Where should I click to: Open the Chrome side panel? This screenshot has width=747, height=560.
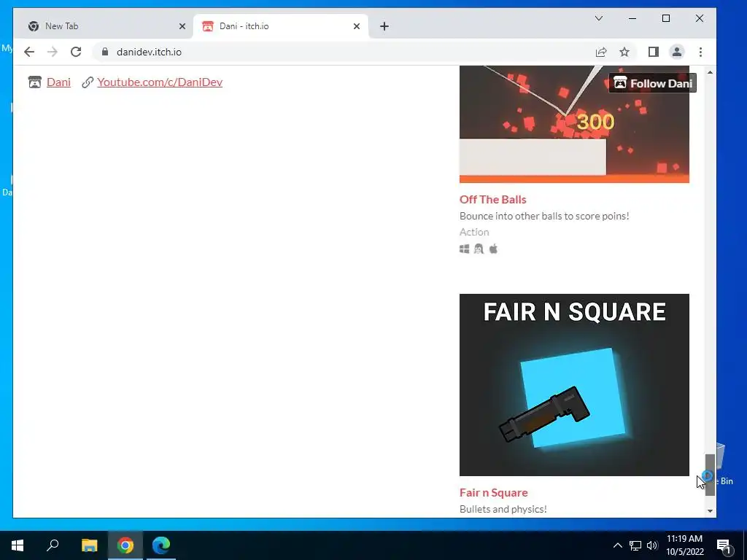click(x=654, y=52)
